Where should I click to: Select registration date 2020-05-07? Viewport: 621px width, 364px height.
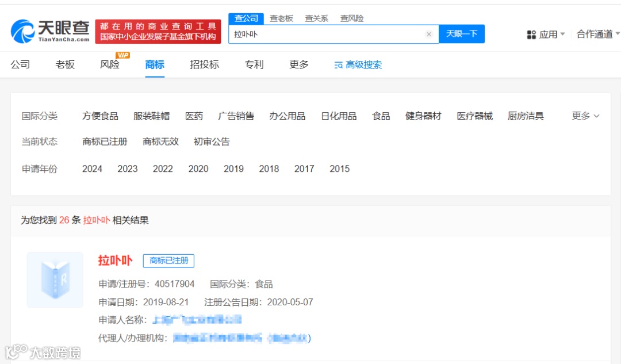[290, 302]
